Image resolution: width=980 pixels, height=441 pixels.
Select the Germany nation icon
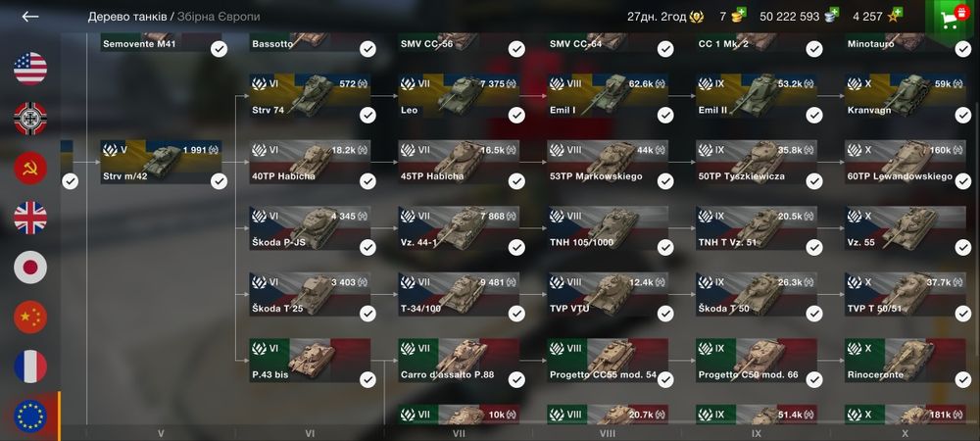coord(30,119)
